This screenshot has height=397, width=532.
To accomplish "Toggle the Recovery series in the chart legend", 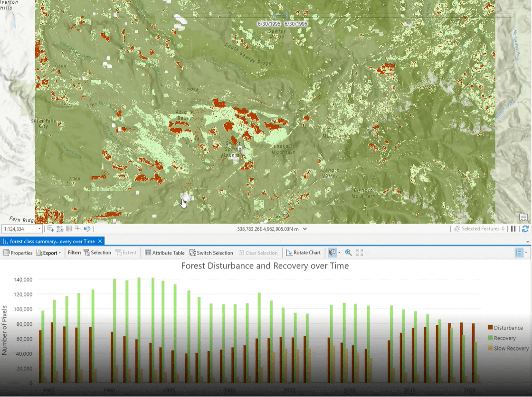I will [504, 338].
